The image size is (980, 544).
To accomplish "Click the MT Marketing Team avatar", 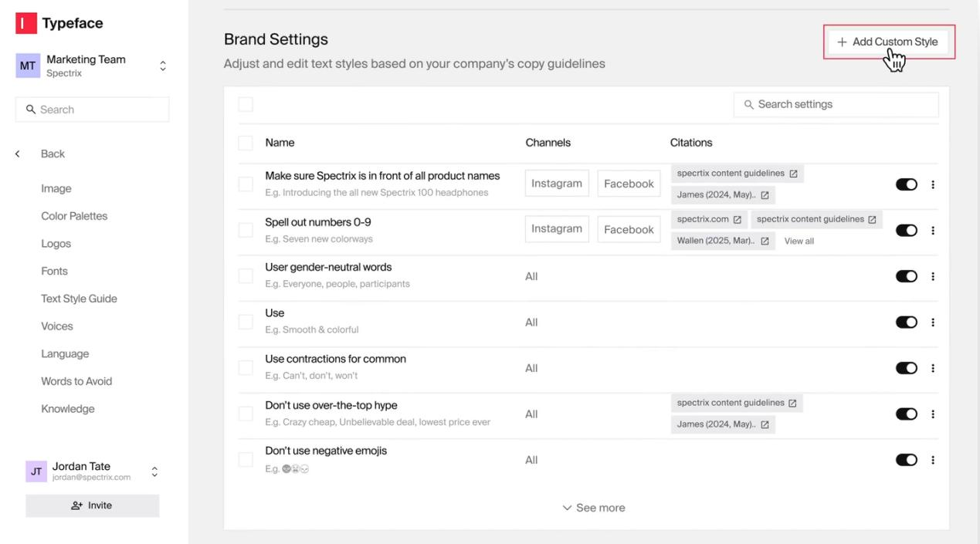I will [x=27, y=66].
